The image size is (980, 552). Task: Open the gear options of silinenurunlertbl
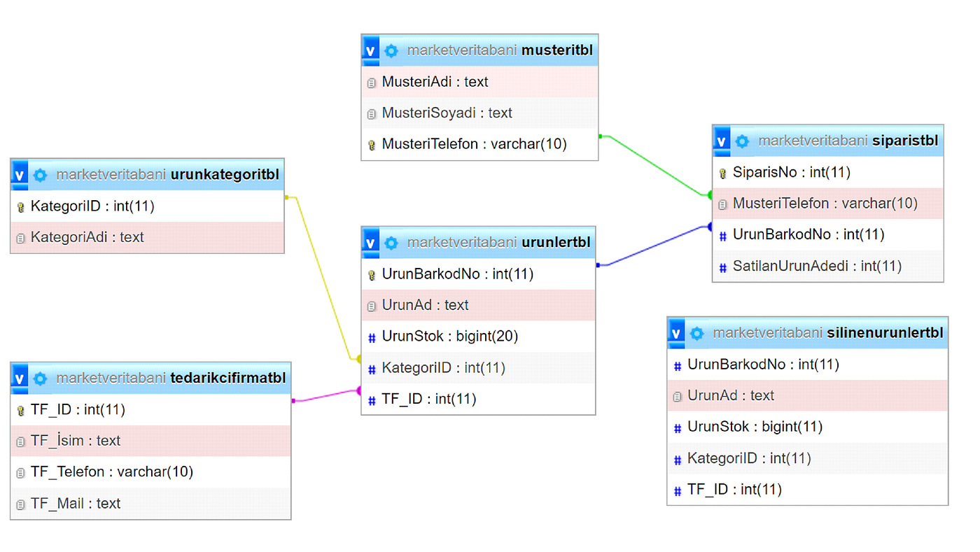pos(697,333)
